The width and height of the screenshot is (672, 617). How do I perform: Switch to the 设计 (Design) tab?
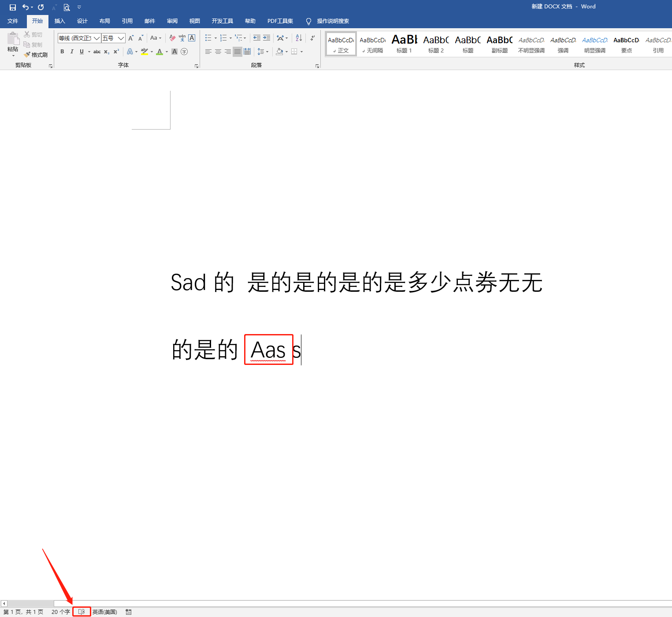pos(82,21)
